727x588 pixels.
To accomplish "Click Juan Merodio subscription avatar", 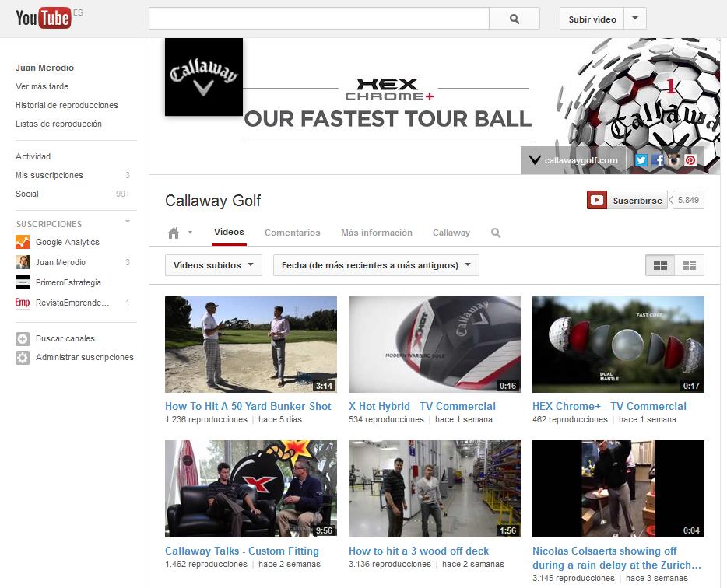I will 23,262.
